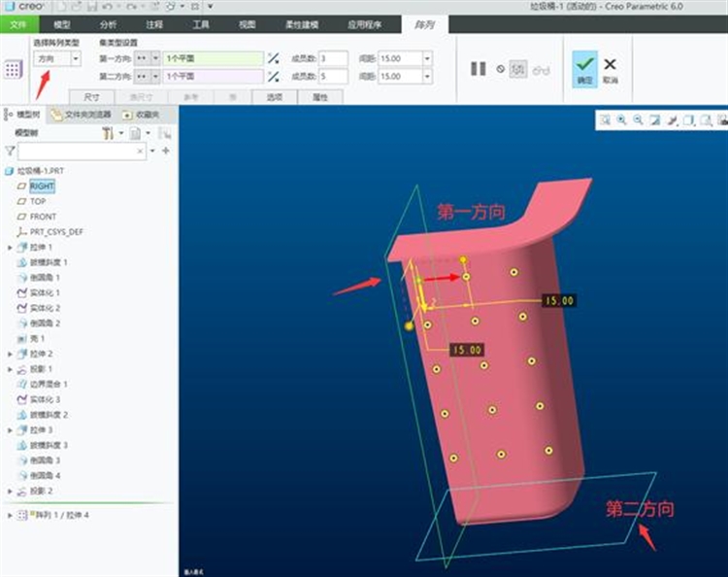Click the Repaint icon in graphics toolbar

pos(655,120)
